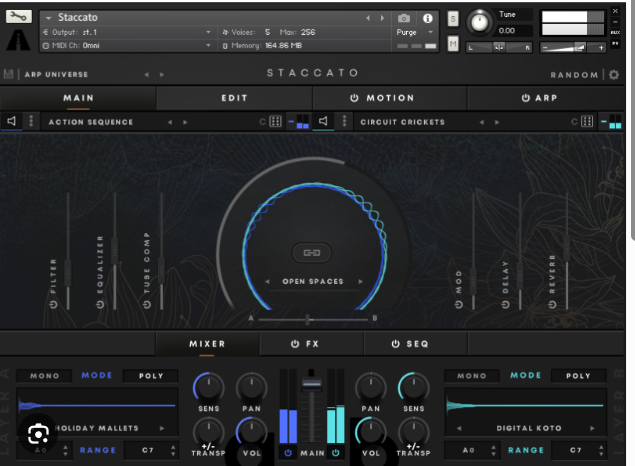
Task: Adjust layer A range C7 stepper
Action: (173, 450)
